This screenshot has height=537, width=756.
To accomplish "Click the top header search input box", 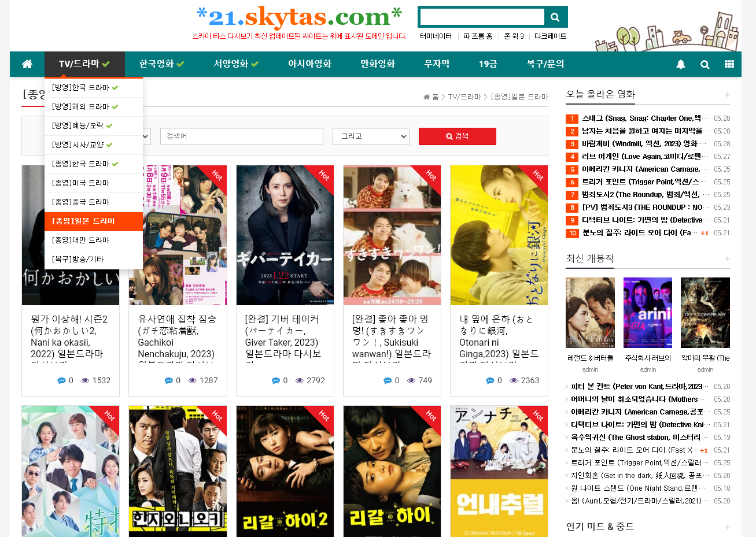I will (x=482, y=17).
